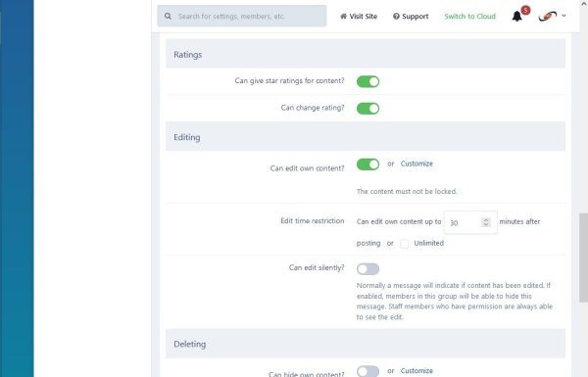This screenshot has height=377, width=588.
Task: Check the Unlimited edit time checkbox
Action: (x=404, y=244)
